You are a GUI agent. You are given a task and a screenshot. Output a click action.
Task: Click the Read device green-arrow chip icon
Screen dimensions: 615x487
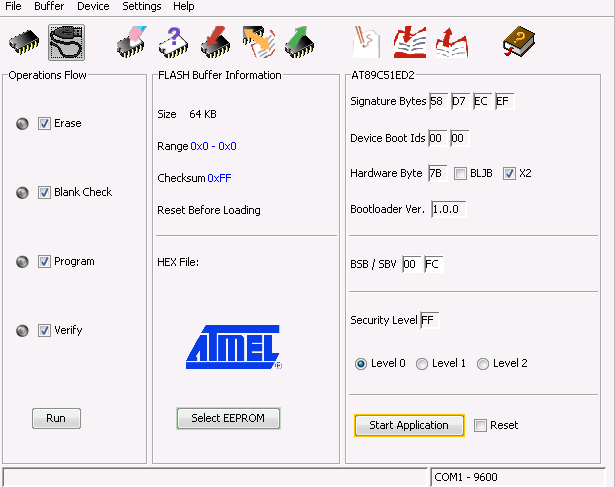point(300,42)
